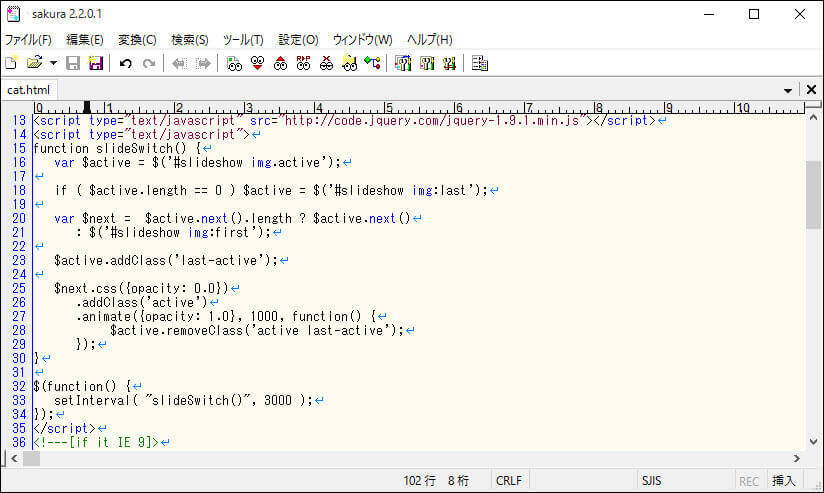Minimize the sakura window
Screen dimensions: 824x493
coord(709,14)
